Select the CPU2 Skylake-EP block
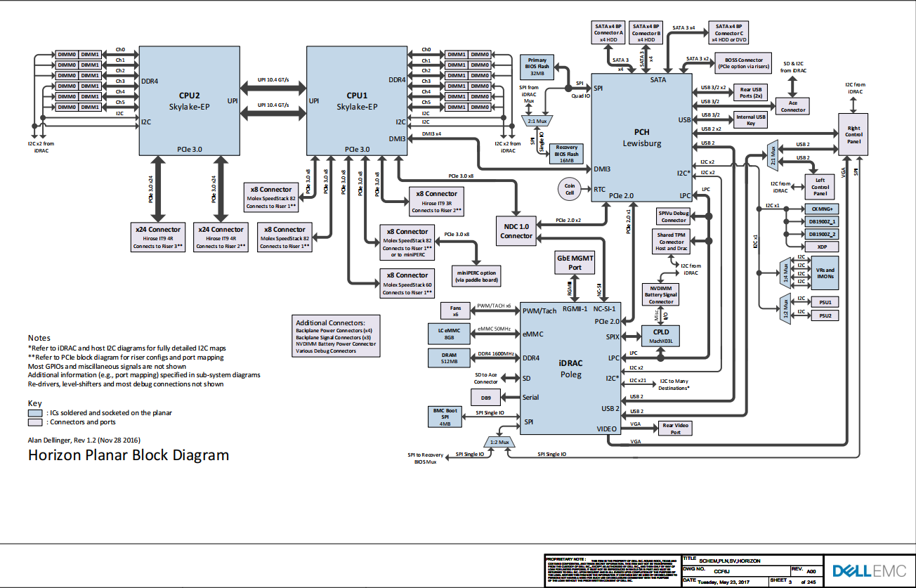 coord(189,100)
